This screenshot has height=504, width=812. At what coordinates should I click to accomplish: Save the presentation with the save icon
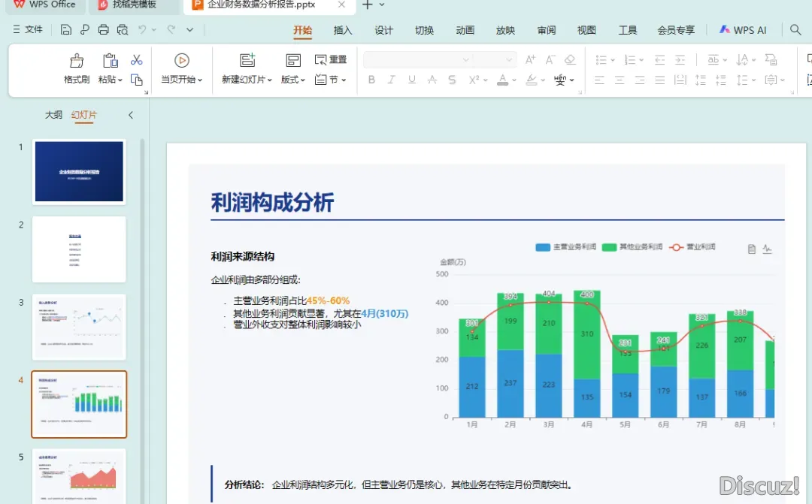(x=65, y=29)
